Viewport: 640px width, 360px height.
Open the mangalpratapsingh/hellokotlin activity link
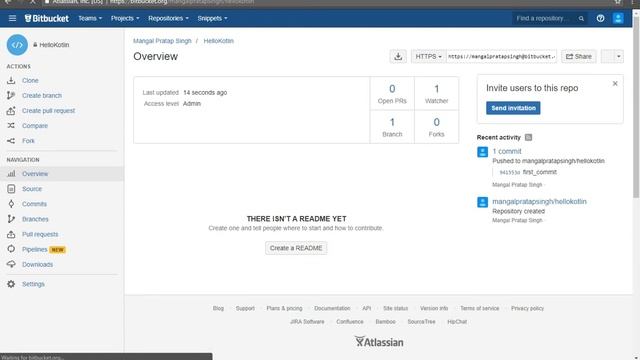pos(539,201)
